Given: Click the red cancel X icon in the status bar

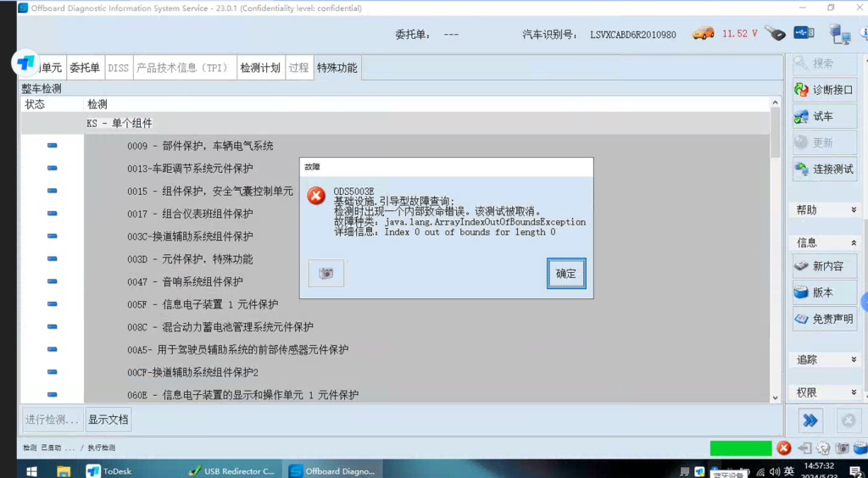Looking at the screenshot, I should 784,448.
